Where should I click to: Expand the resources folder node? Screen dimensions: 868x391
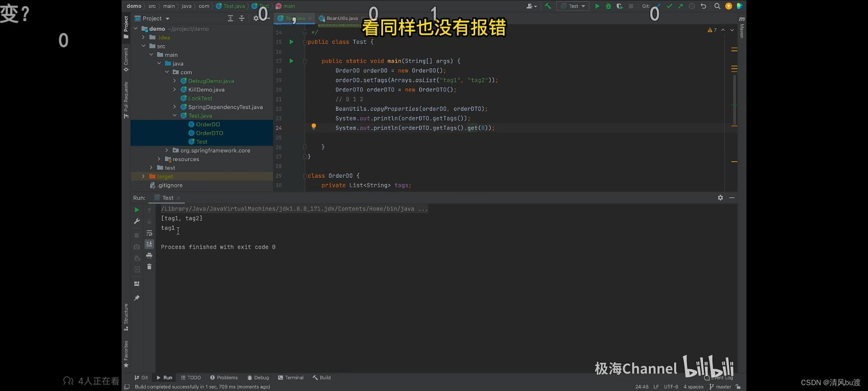pos(159,159)
